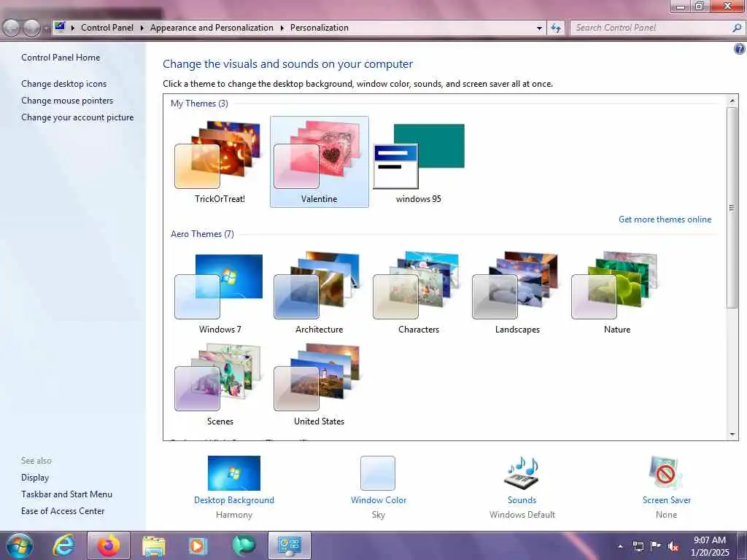
Task: Open Action Center flag icon
Action: pos(656,546)
